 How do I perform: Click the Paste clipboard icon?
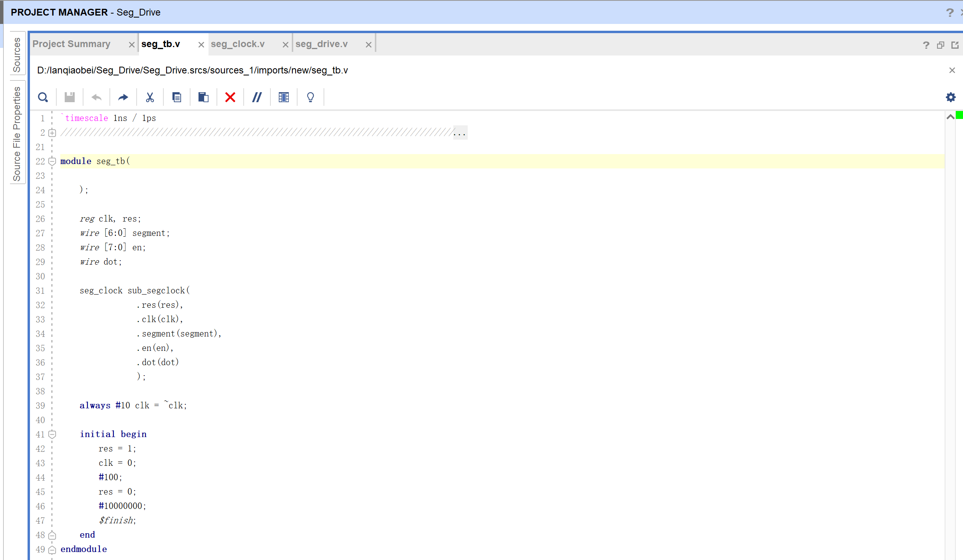[x=203, y=97]
